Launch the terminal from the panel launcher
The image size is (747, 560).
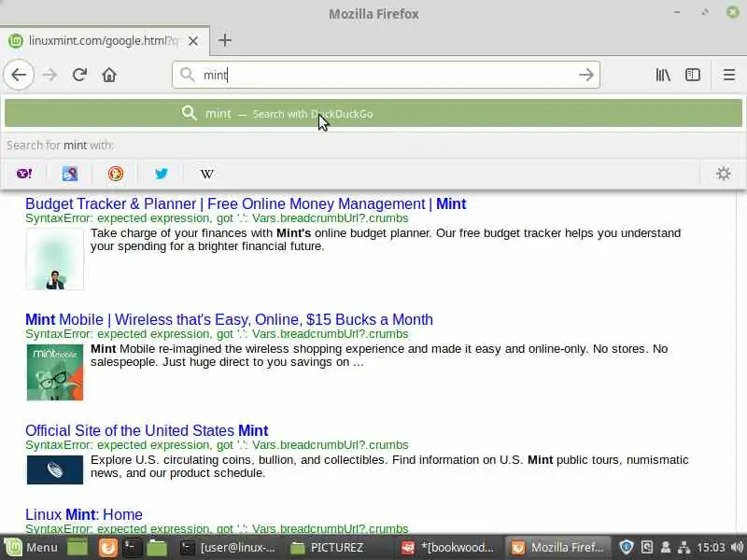pyautogui.click(x=132, y=548)
